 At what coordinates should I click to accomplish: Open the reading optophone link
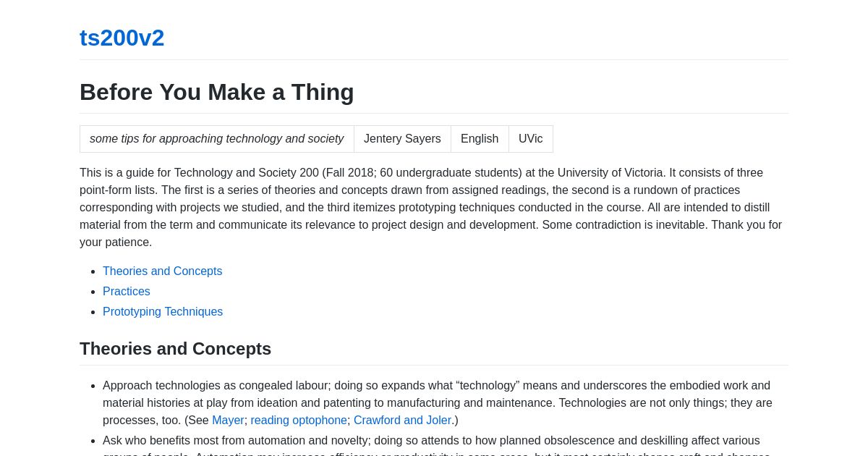click(299, 421)
